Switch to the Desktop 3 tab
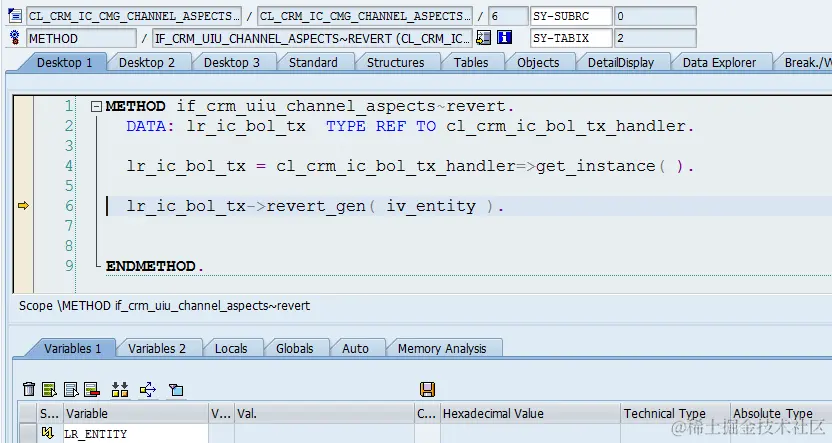 pos(232,63)
